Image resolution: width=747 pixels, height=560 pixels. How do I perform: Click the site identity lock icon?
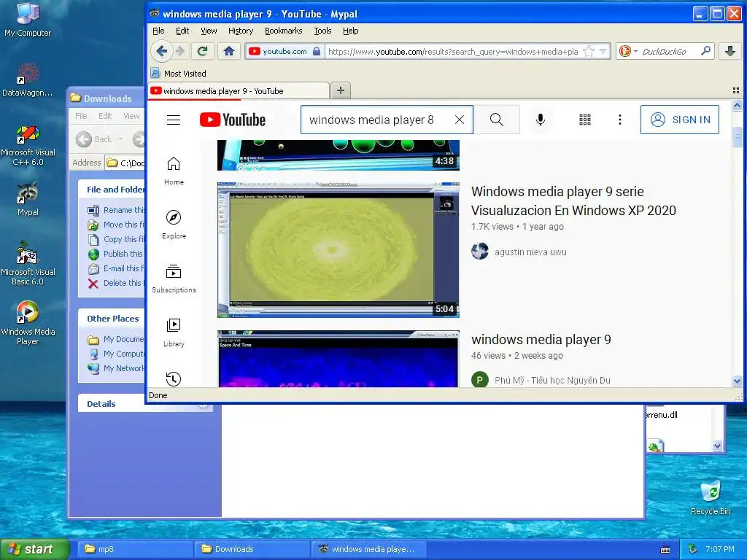click(317, 51)
